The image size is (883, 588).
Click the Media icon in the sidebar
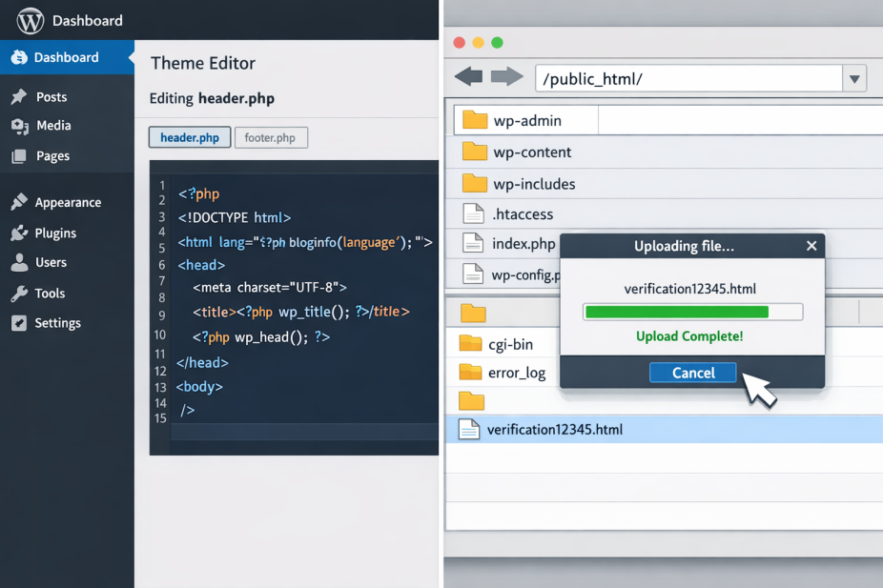coord(20,126)
